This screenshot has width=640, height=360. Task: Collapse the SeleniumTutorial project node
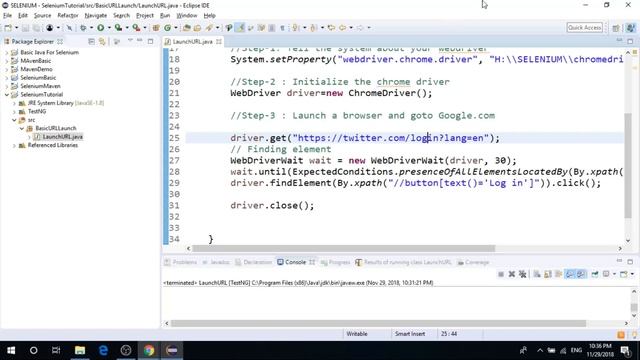[x=7, y=94]
